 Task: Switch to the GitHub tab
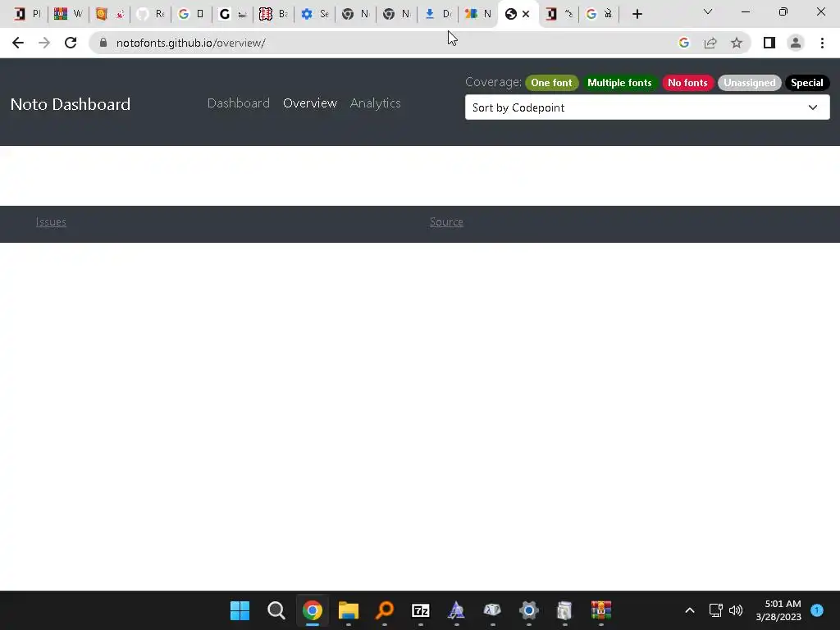(x=151, y=14)
